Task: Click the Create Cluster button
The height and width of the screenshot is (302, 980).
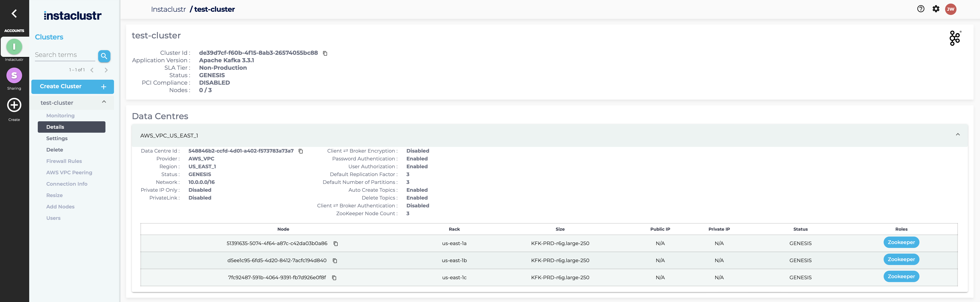Action: pos(72,87)
